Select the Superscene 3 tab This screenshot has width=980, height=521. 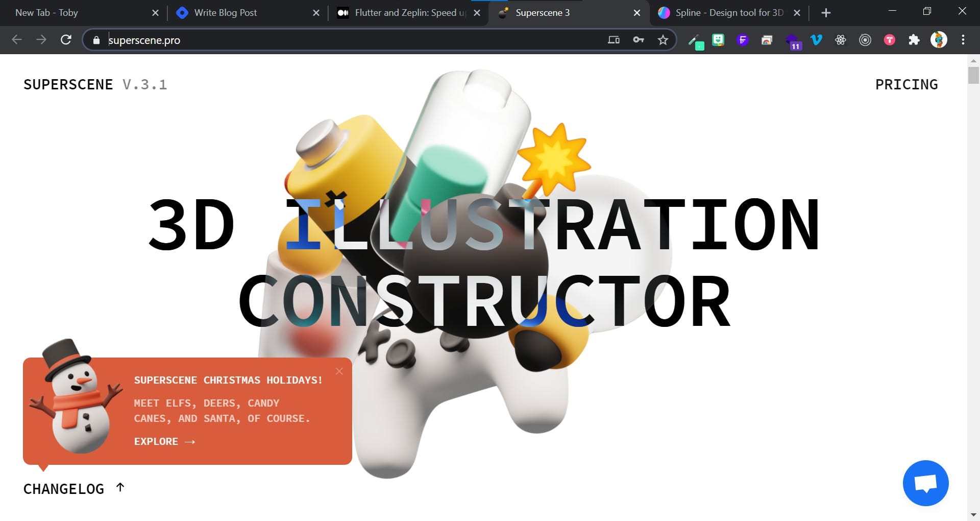coord(567,13)
